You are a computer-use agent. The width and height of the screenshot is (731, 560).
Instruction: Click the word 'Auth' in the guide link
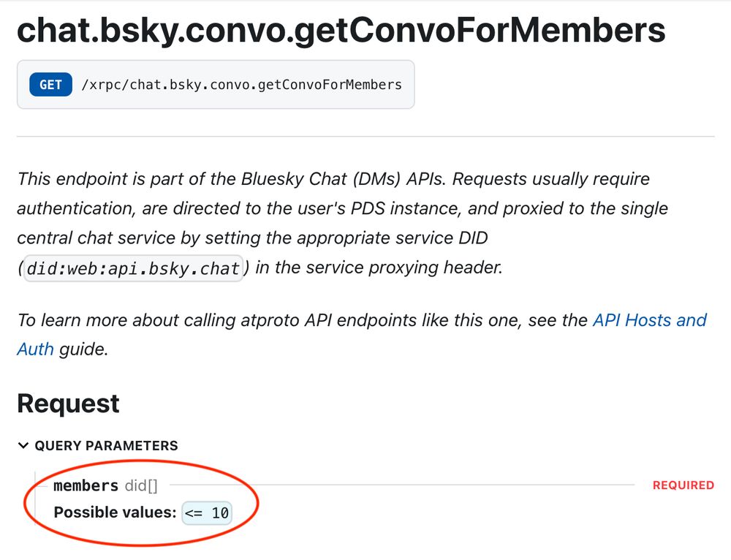(35, 349)
